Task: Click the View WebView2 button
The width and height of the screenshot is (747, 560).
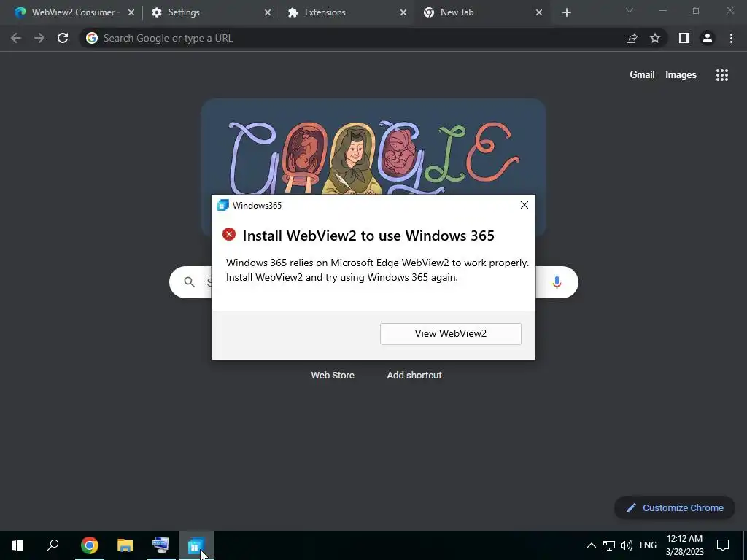Action: [450, 334]
